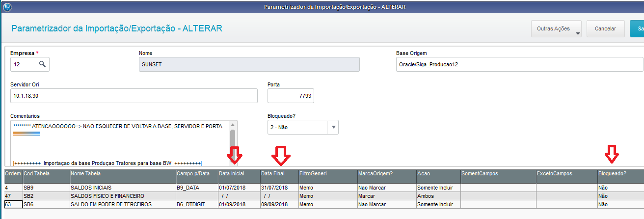Click the Servidor Ori field 10.1.18.30

(134, 96)
